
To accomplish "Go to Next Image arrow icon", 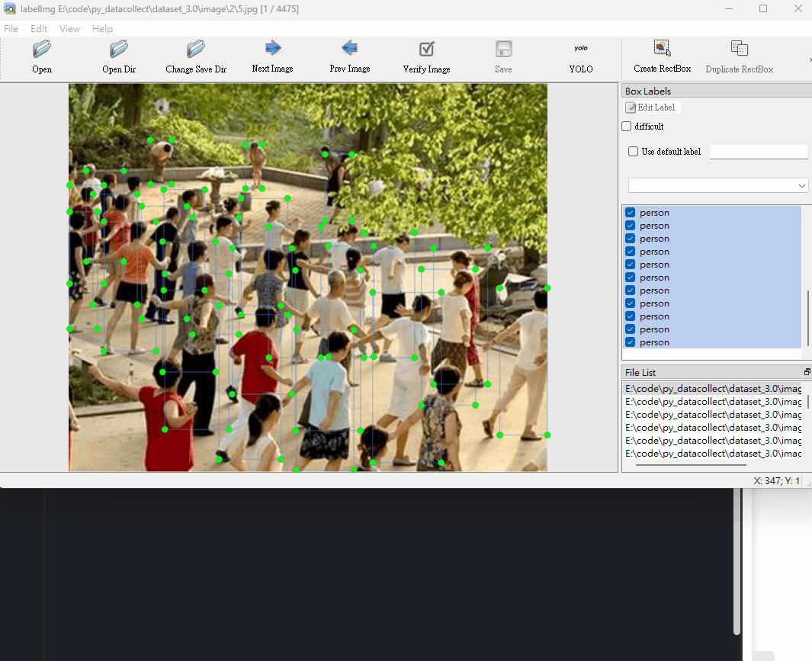I will (x=273, y=49).
